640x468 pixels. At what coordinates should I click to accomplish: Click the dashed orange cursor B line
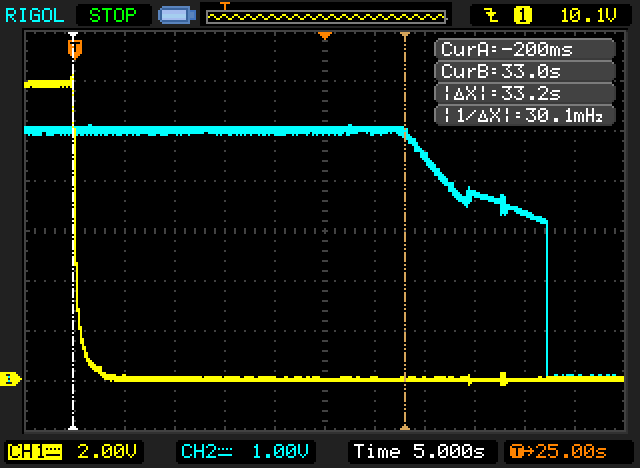tap(405, 231)
